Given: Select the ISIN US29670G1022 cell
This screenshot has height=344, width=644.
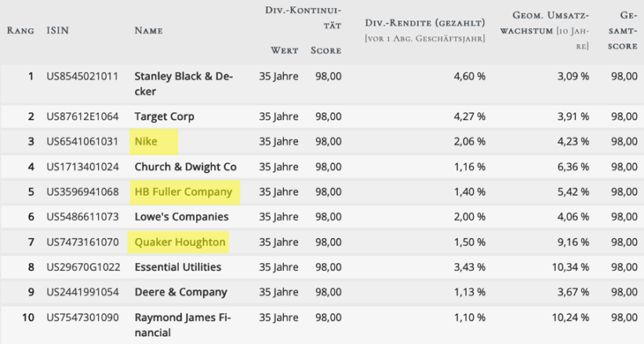Looking at the screenshot, I should tap(84, 267).
